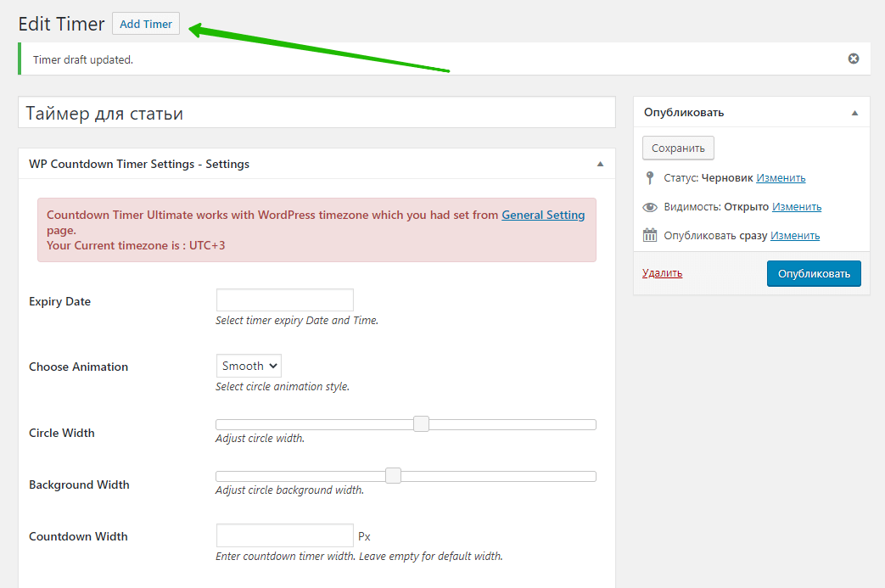This screenshot has height=588, width=885.
Task: Open the General Setting link
Action: 543,215
